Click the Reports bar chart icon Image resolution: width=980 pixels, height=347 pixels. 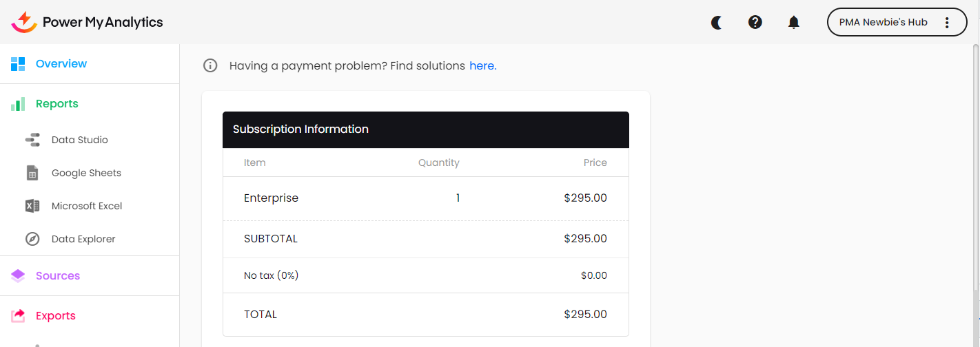tap(18, 104)
